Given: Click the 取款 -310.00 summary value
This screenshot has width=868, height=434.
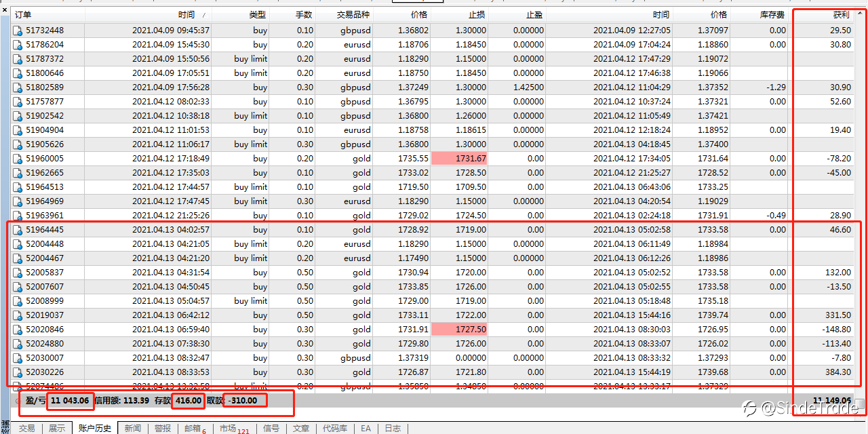Looking at the screenshot, I should [x=244, y=401].
